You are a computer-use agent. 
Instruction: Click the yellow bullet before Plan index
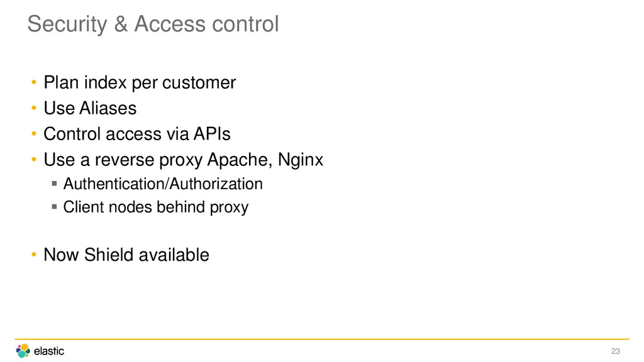click(34, 82)
